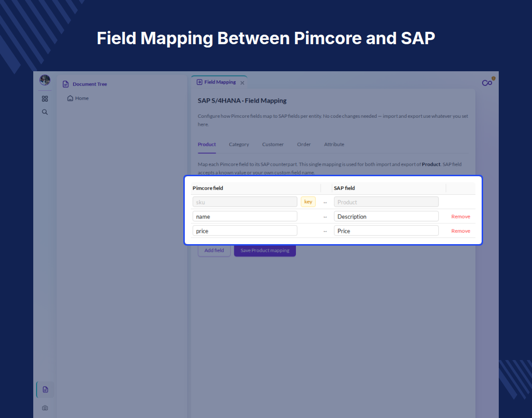The width and height of the screenshot is (532, 418).
Task: Edit the Description SAP field input
Action: pos(386,216)
